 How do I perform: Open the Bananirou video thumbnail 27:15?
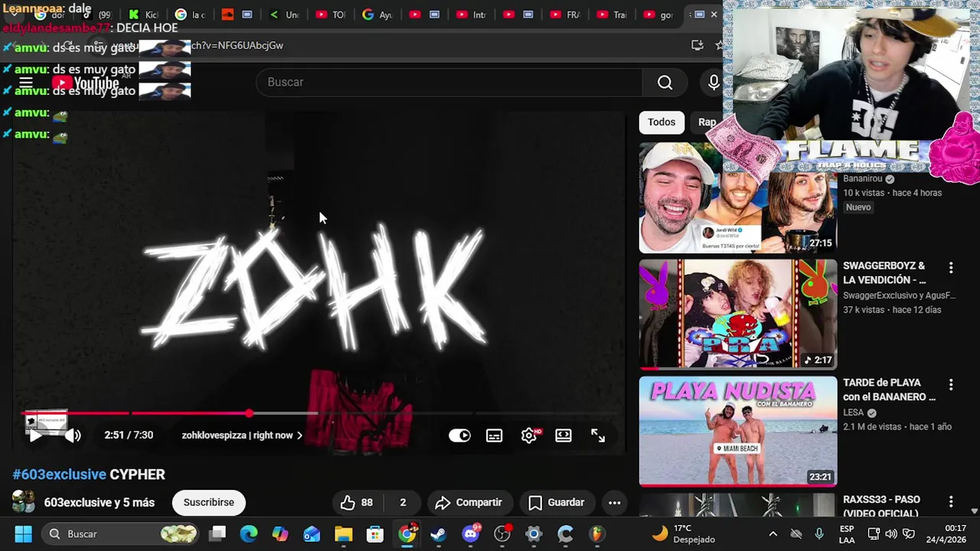738,197
